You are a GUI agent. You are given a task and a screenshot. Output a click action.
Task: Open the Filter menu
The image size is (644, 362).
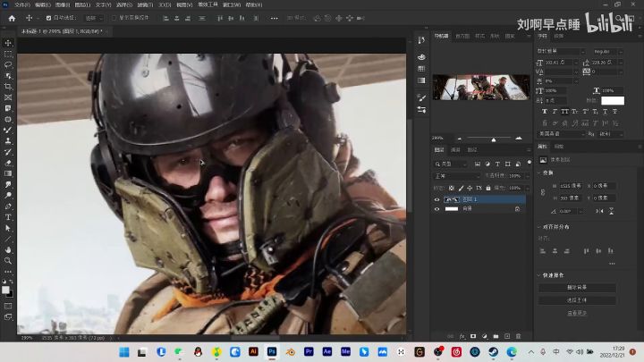[x=145, y=5]
